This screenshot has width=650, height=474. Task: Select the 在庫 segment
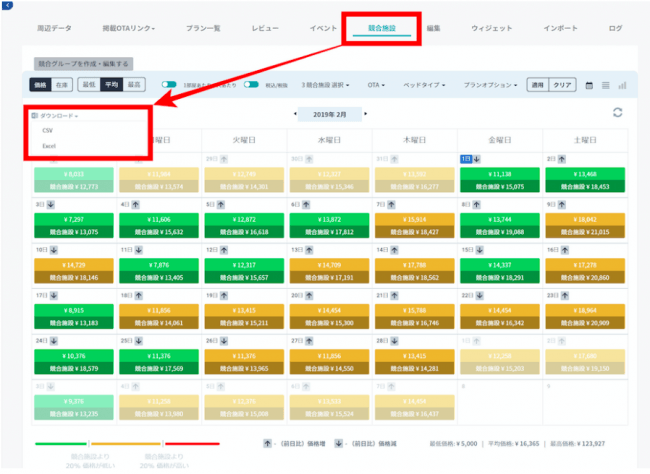(x=62, y=85)
